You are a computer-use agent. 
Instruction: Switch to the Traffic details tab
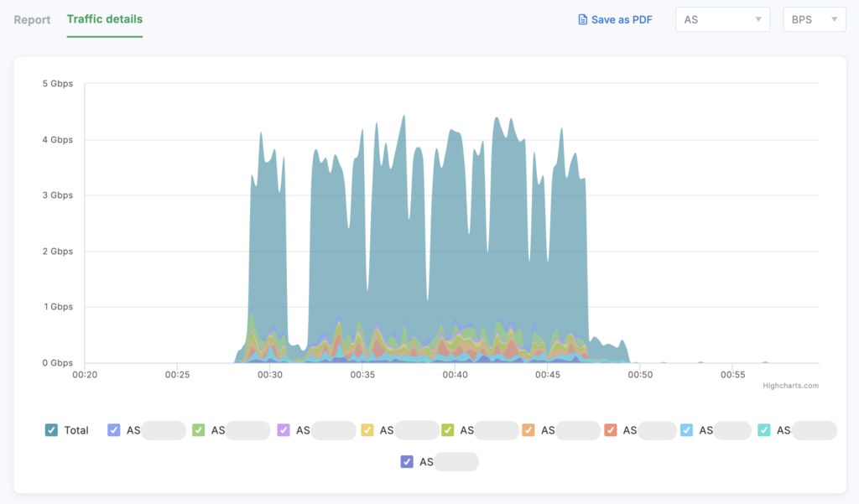[x=105, y=19]
